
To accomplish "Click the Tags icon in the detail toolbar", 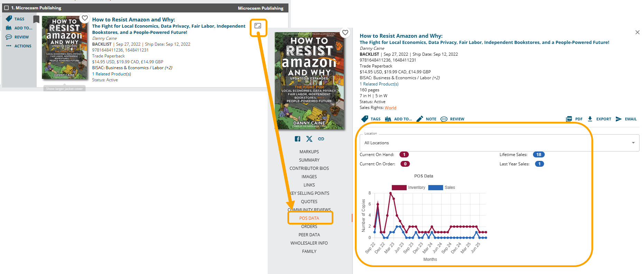I will click(x=365, y=119).
